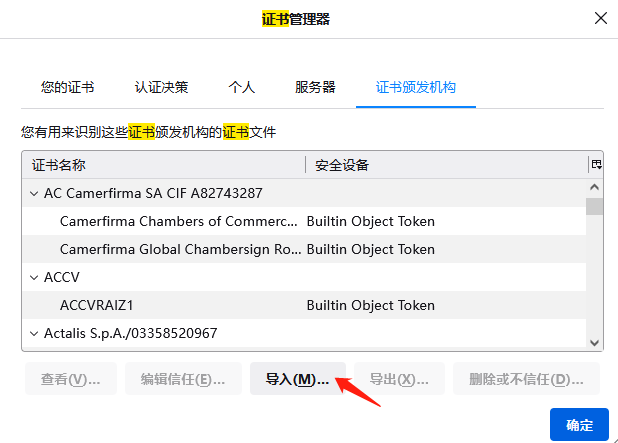Click the 查看(V)... button
The width and height of the screenshot is (618, 443).
point(71,379)
